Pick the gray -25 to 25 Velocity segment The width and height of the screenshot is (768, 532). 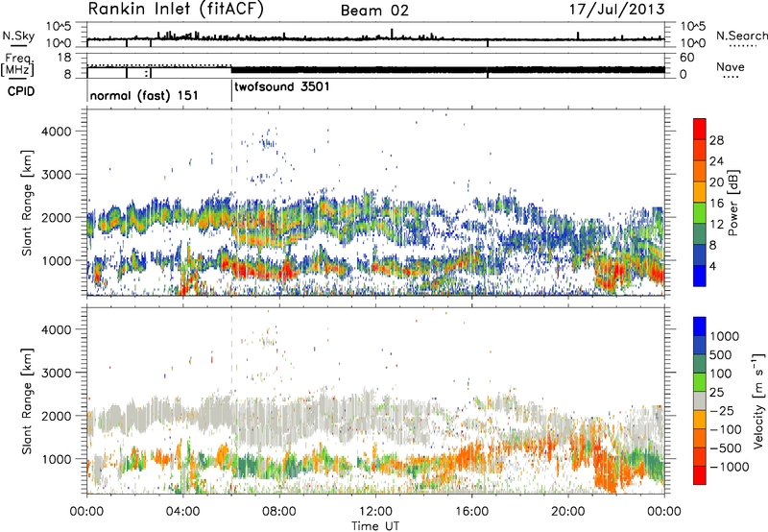[x=700, y=400]
